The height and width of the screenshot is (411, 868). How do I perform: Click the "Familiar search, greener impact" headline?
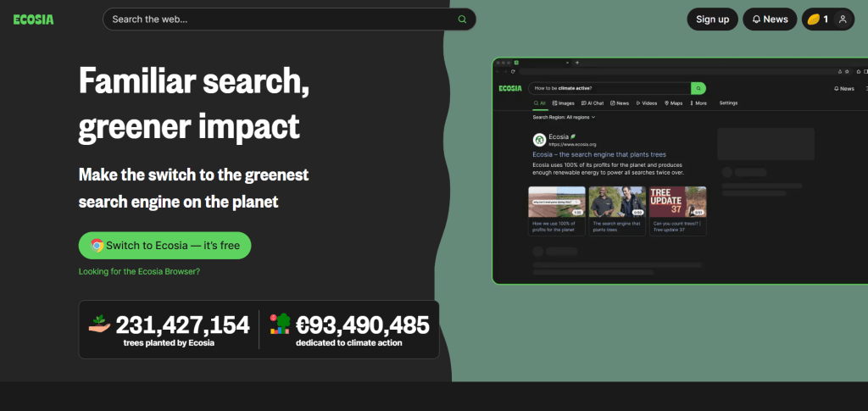pos(194,103)
